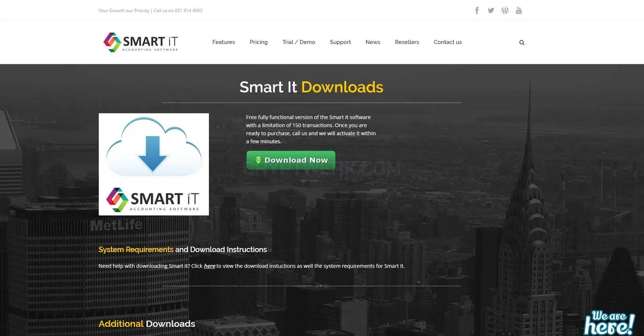The width and height of the screenshot is (644, 336).
Task: Click the 'Additional Downloads' heading
Action: click(x=147, y=324)
